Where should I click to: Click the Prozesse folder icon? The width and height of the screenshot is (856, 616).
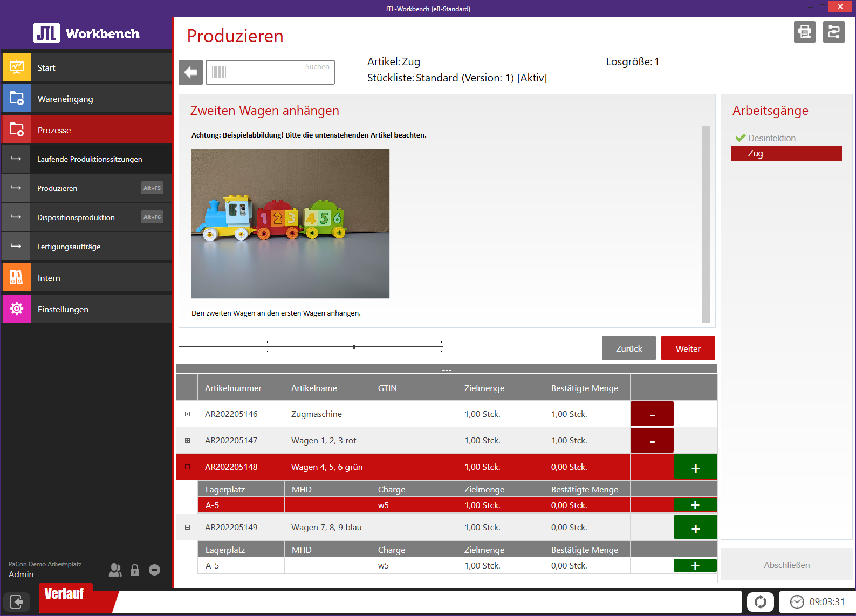[17, 130]
